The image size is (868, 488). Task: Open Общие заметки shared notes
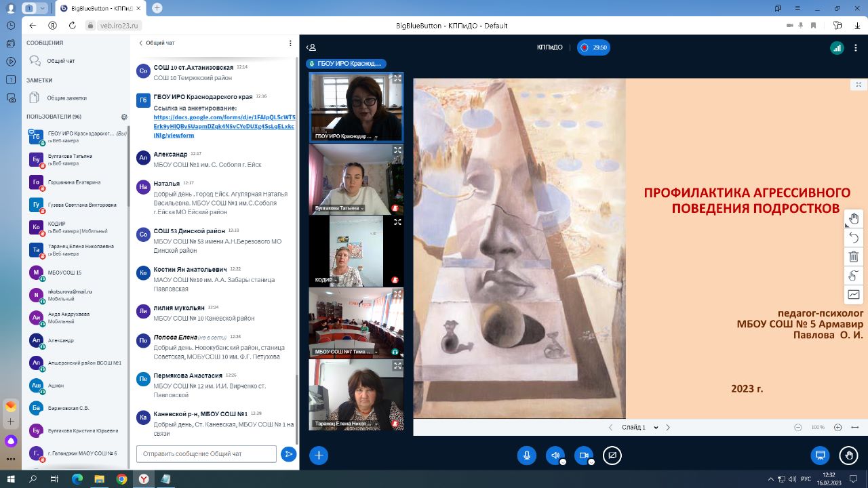pyautogui.click(x=66, y=98)
